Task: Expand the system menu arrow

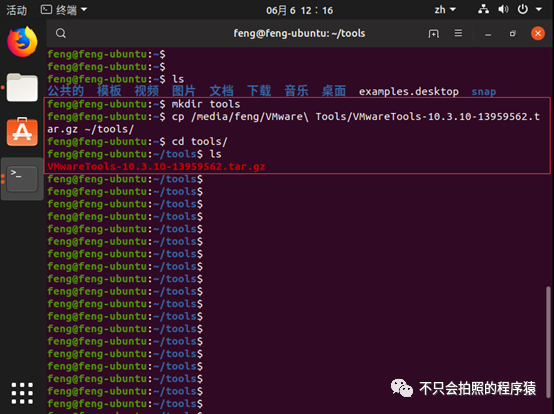Action: click(539, 10)
